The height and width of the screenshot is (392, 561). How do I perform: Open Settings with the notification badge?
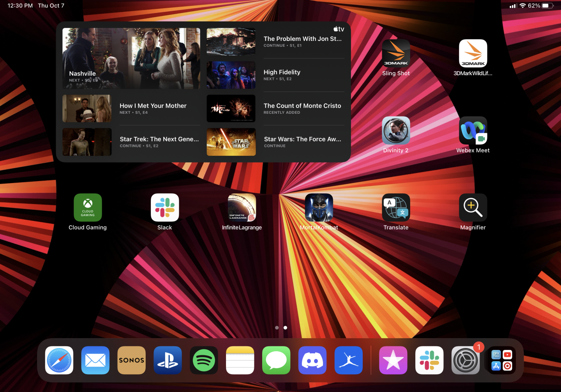(x=466, y=360)
